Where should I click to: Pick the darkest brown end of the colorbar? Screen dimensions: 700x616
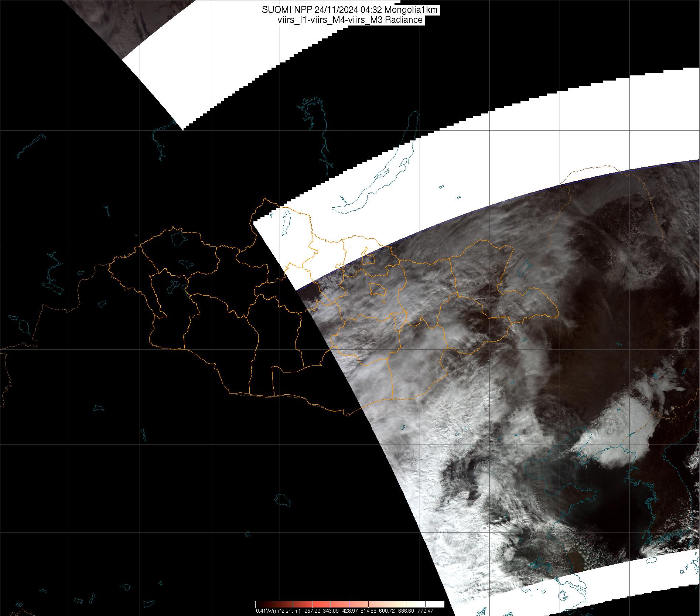tap(259, 605)
